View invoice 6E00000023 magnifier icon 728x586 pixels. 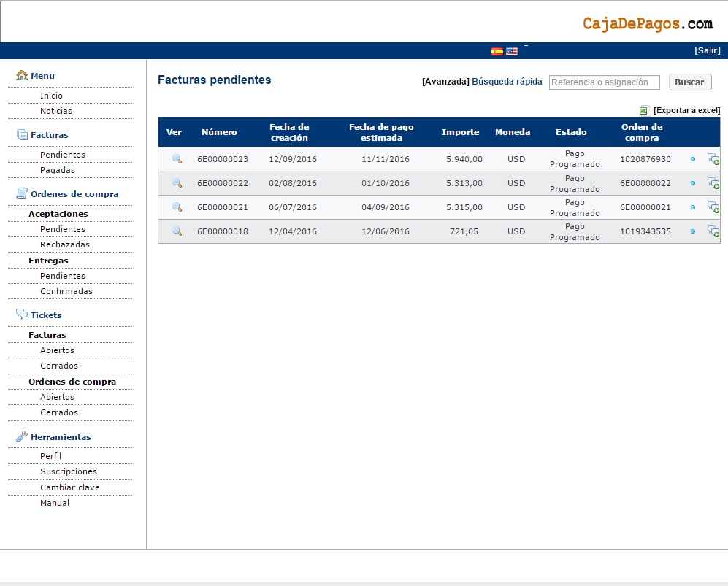pyautogui.click(x=177, y=158)
